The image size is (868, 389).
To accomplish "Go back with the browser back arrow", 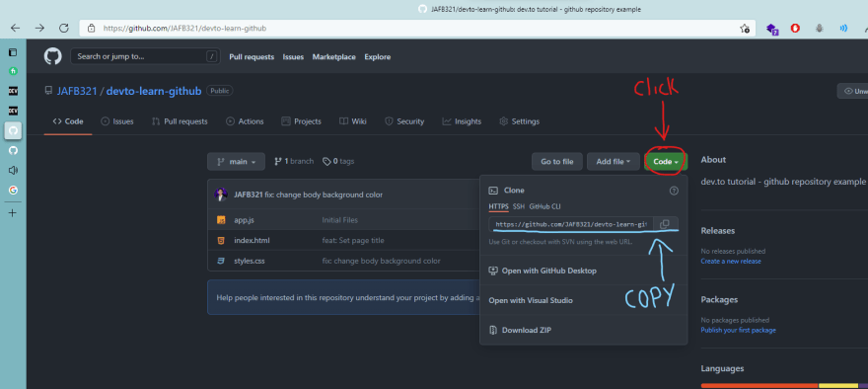I will [x=16, y=29].
